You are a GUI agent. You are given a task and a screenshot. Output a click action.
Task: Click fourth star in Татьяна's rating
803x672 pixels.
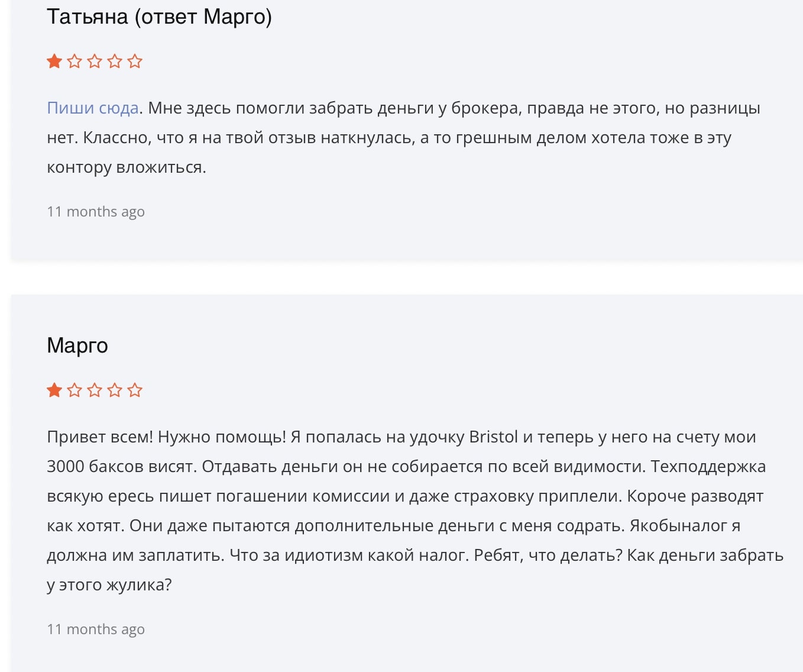(115, 61)
